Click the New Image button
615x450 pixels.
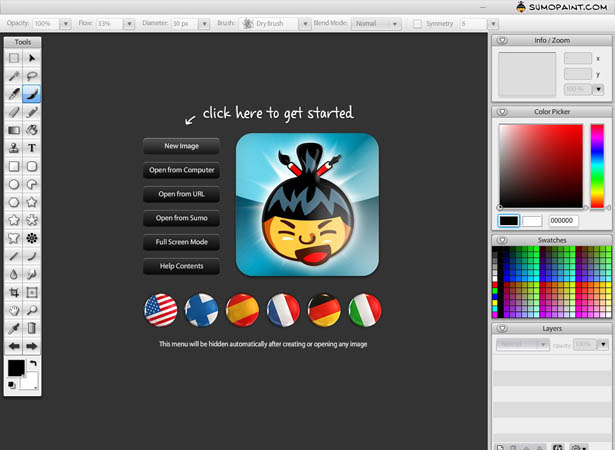tap(181, 146)
